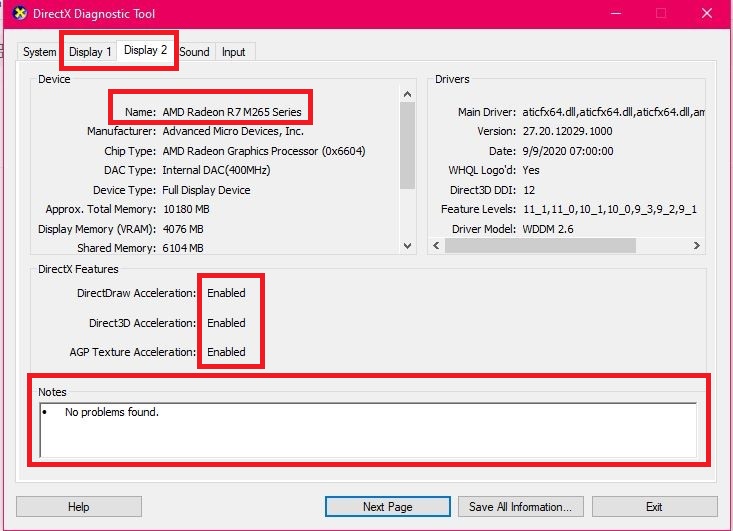The height and width of the screenshot is (531, 733).
Task: Select the Display 2 tab
Action: pyautogui.click(x=145, y=50)
